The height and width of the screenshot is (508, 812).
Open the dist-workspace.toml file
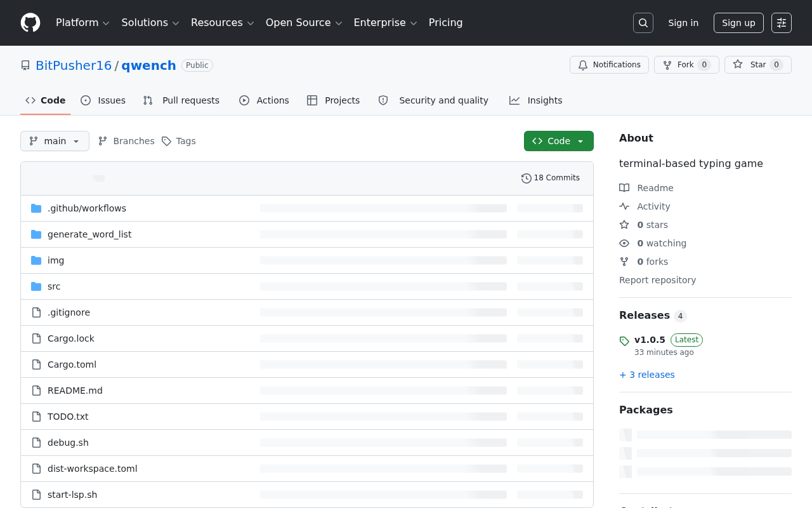coord(92,469)
